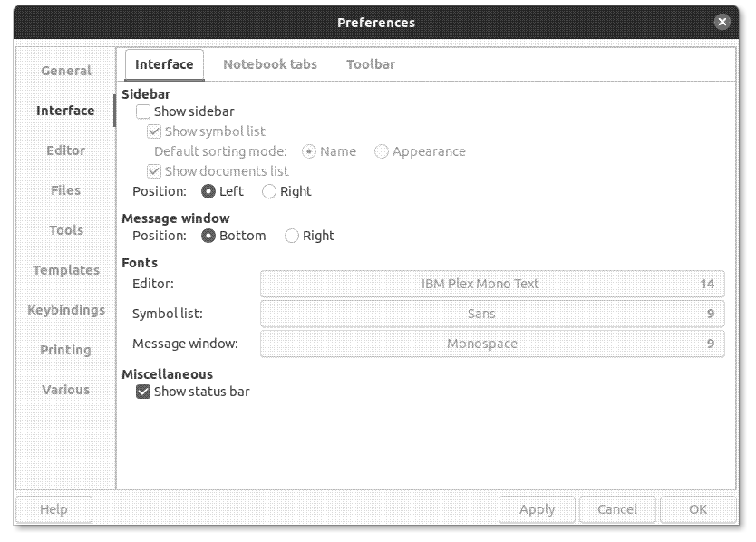756x542 pixels.
Task: Open the Templates preferences section
Action: (x=66, y=270)
